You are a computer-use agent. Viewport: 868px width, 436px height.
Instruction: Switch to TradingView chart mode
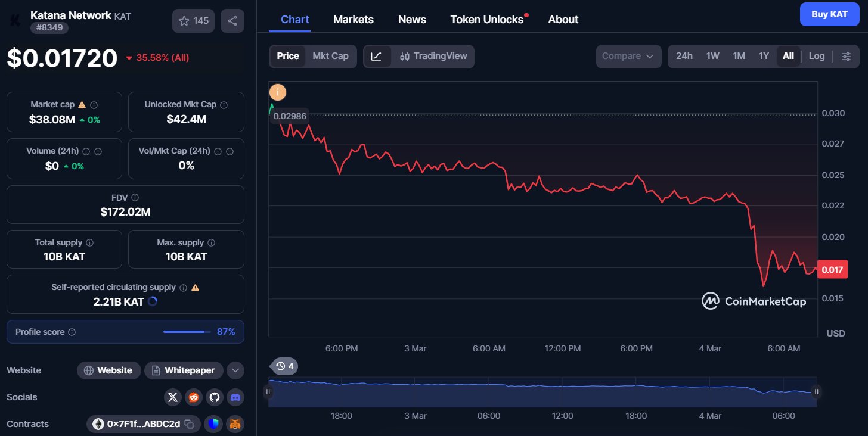(433, 56)
